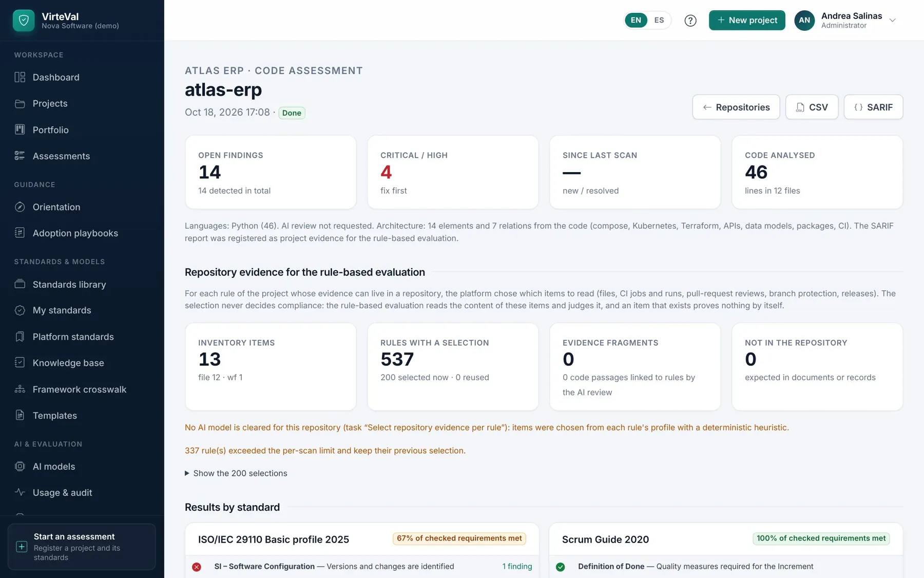Click the 67% of checked requirements met badge
This screenshot has height=578, width=924.
click(459, 538)
